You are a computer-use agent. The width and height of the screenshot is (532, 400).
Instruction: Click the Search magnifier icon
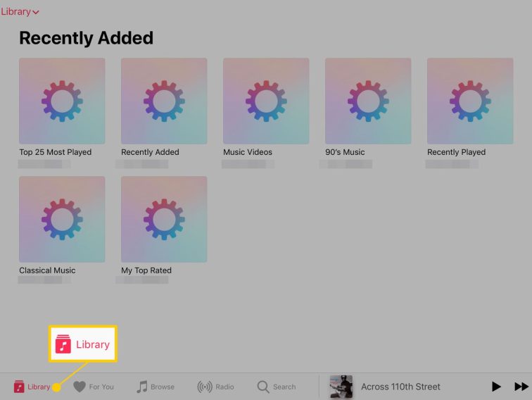click(263, 387)
